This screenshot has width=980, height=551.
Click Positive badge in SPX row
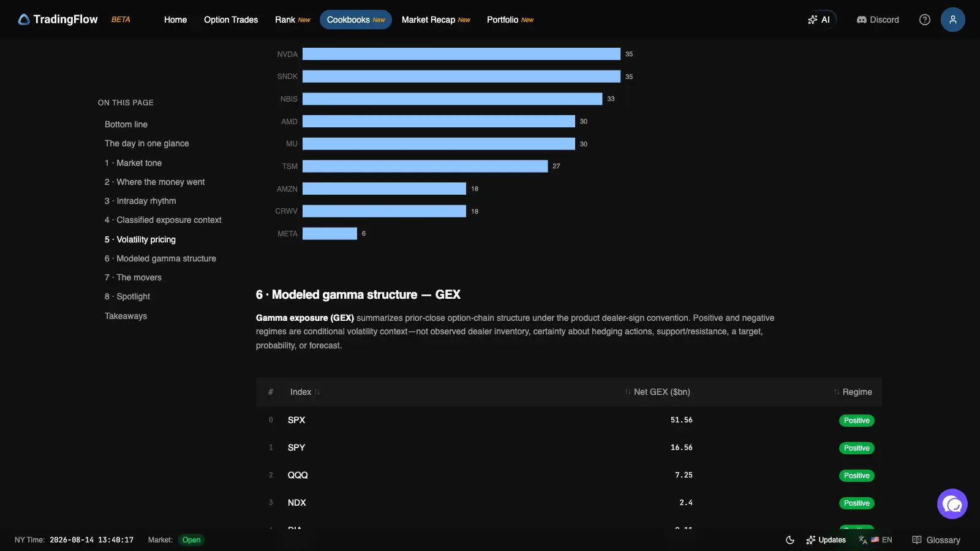pyautogui.click(x=856, y=421)
